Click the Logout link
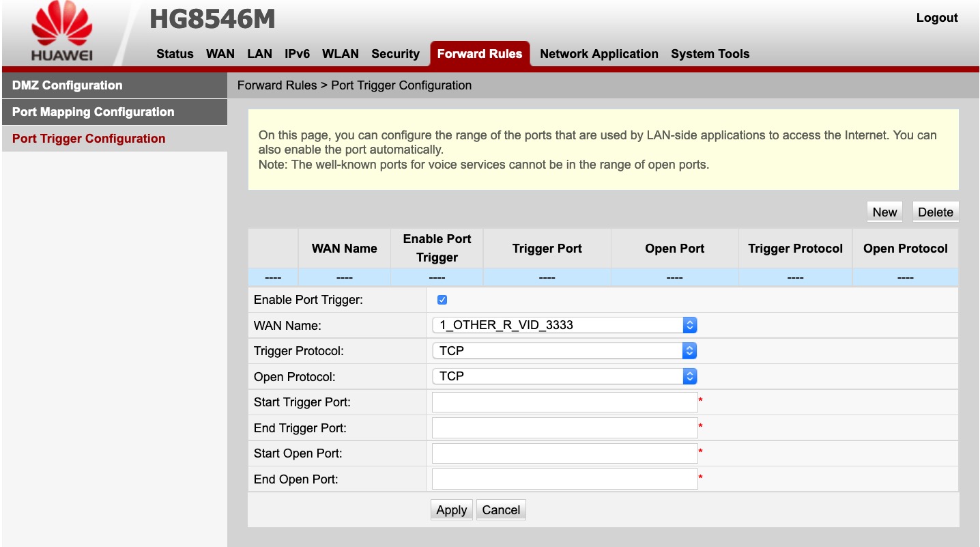 [x=937, y=18]
